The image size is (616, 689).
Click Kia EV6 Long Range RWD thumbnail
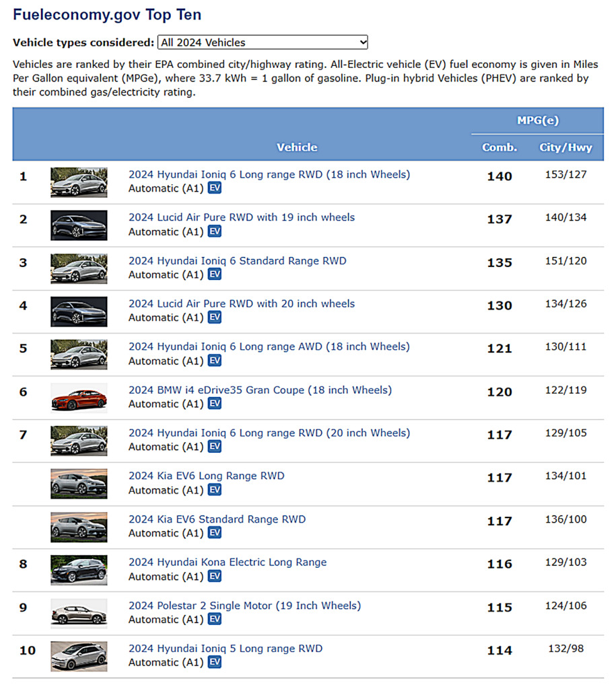click(x=79, y=484)
